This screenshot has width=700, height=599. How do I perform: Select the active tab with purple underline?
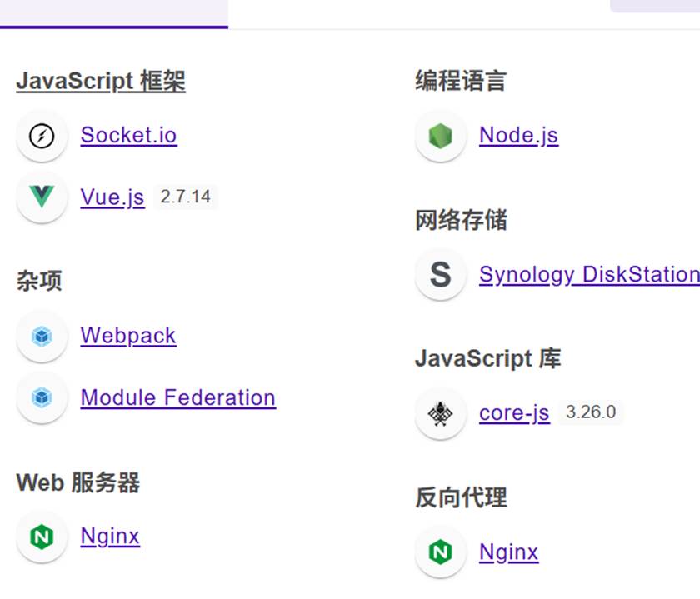[114, 14]
